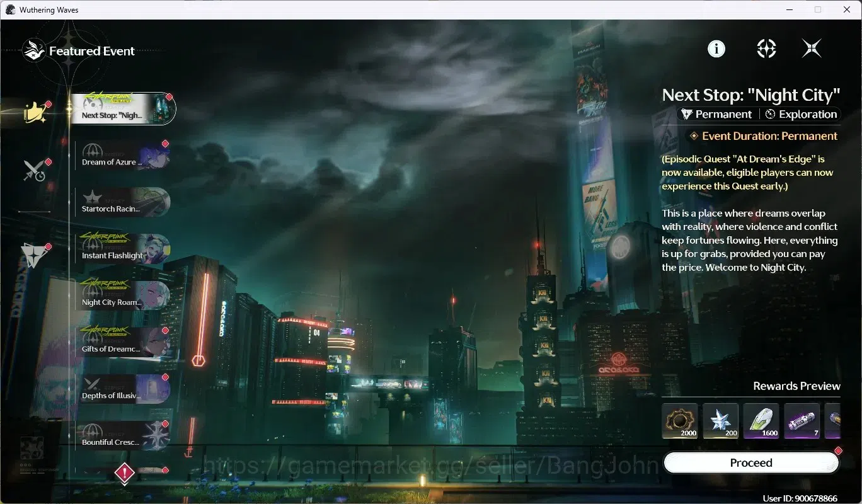Click the Permanent tag label
Viewport: 862px width, 504px height.
coord(718,114)
